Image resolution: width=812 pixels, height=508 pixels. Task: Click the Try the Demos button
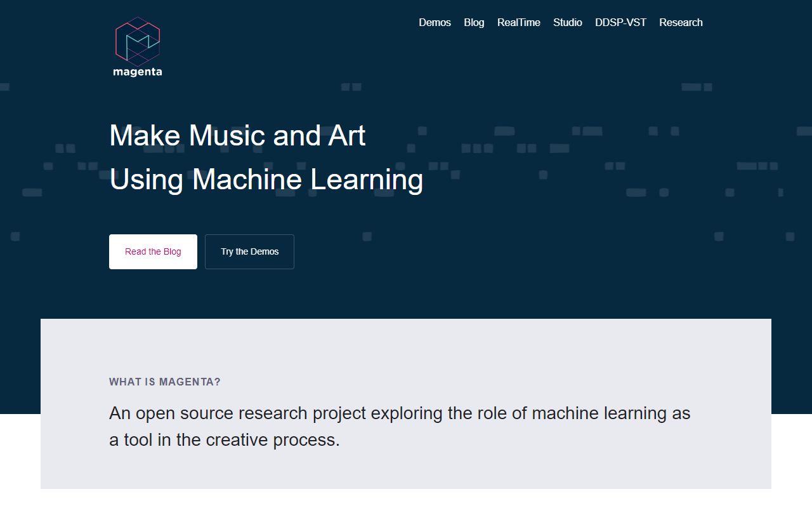249,251
